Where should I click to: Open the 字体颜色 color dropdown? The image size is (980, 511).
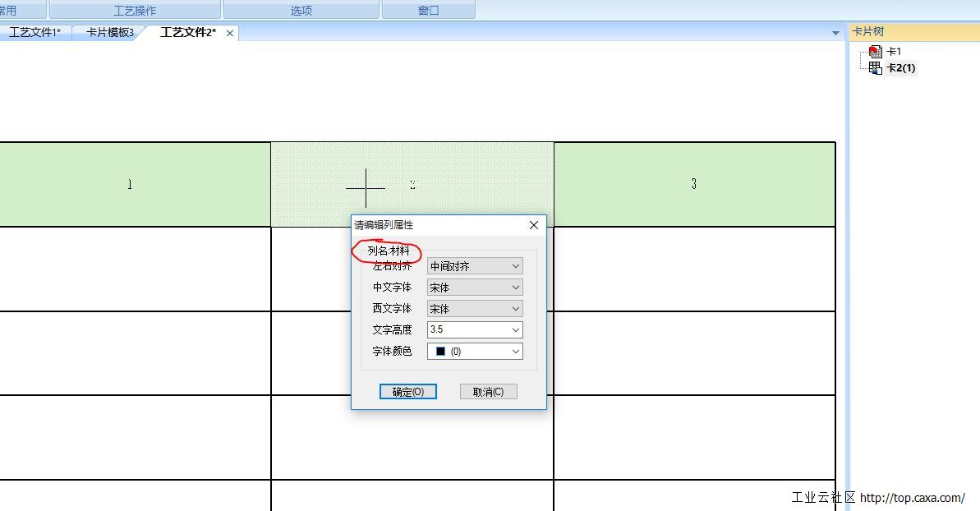click(475, 351)
